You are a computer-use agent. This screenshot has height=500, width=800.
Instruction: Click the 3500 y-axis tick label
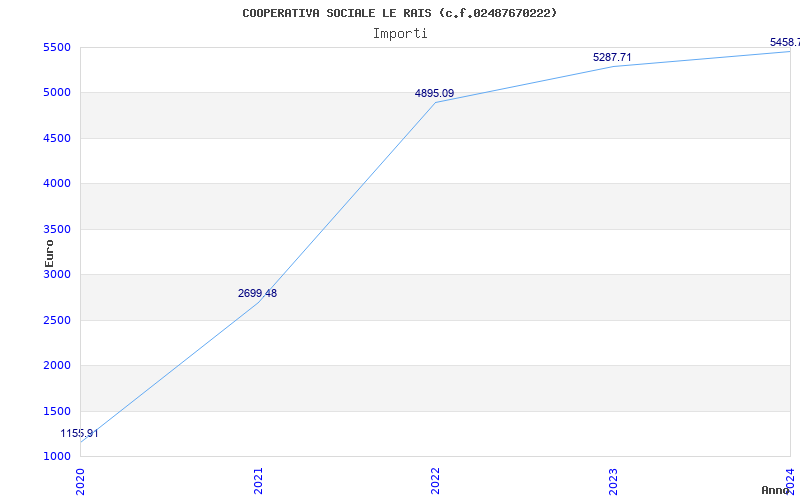coord(55,229)
